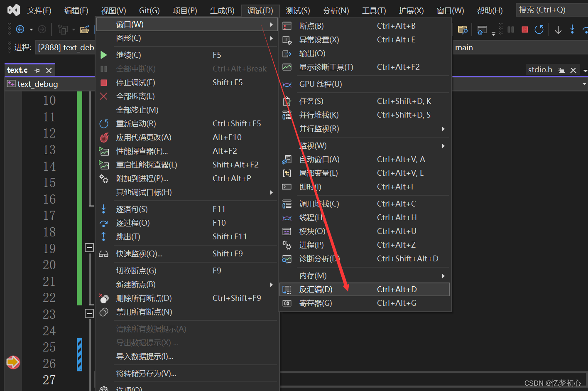
Task: Select Disassembly (反汇编) menu item
Action: [364, 290]
